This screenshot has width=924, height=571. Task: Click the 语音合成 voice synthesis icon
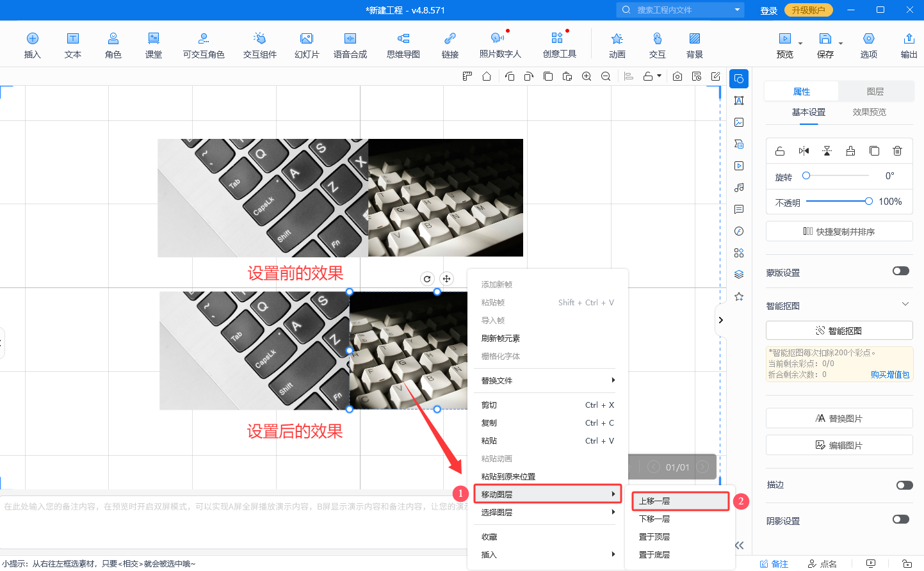click(x=350, y=45)
